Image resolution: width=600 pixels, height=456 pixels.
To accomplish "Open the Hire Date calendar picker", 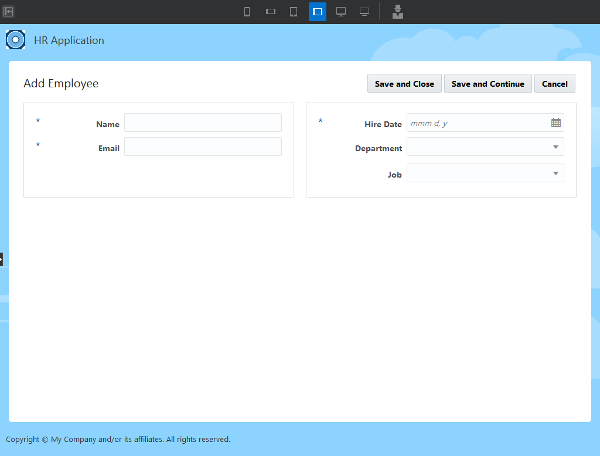I will [556, 122].
